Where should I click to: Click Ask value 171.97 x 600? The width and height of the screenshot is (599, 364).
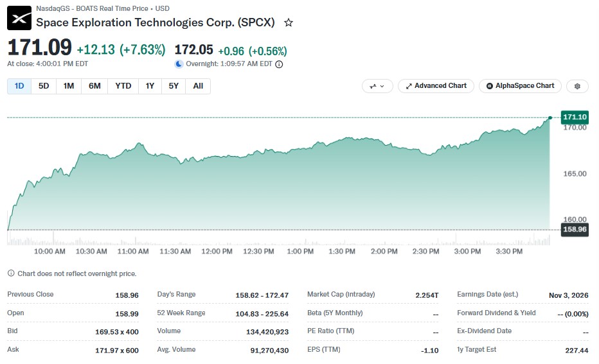point(117,351)
